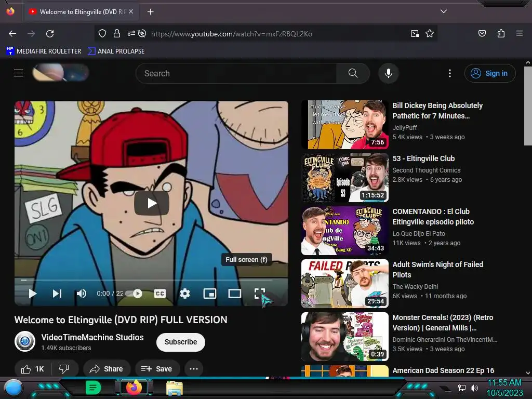Open the taskbar clock and date
Image resolution: width=532 pixels, height=399 pixels.
[504, 388]
